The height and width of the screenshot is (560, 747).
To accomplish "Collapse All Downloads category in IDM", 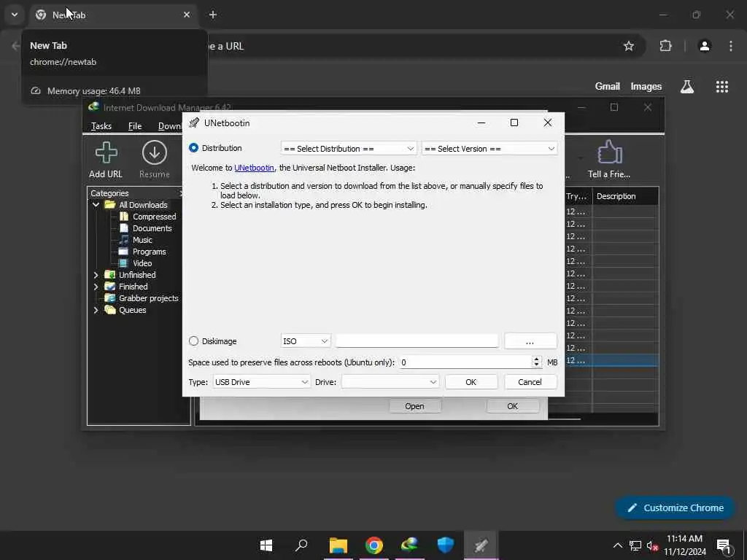I will point(96,205).
